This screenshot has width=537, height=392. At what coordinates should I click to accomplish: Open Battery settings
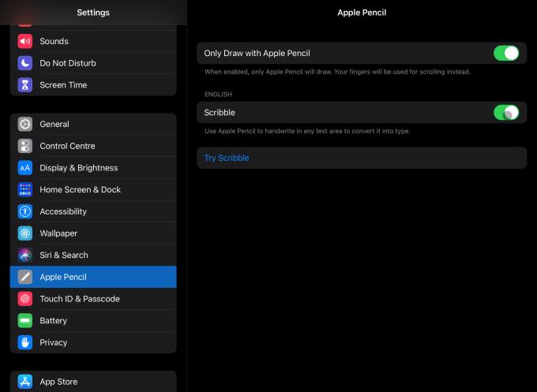click(x=93, y=320)
